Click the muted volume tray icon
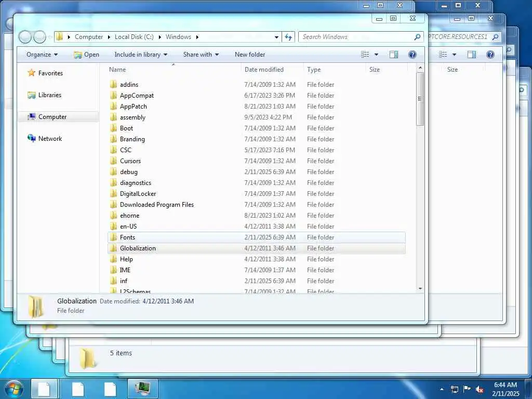532x399 pixels. 479,389
